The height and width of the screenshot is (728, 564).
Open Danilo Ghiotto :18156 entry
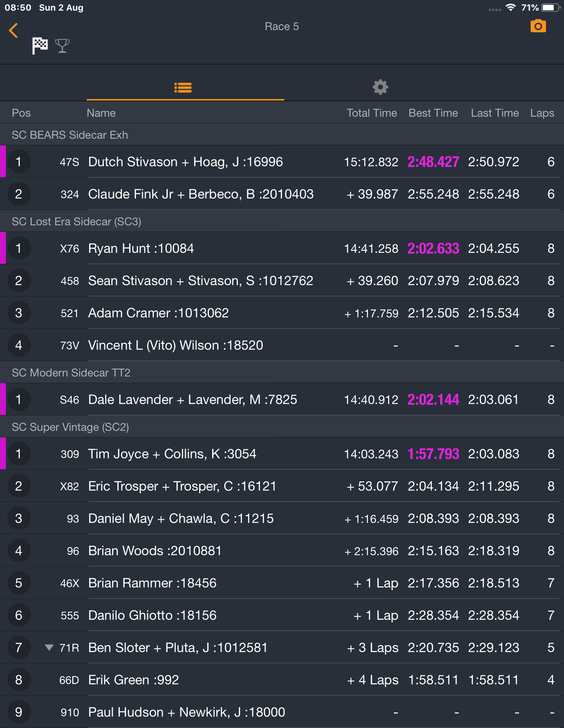click(282, 615)
